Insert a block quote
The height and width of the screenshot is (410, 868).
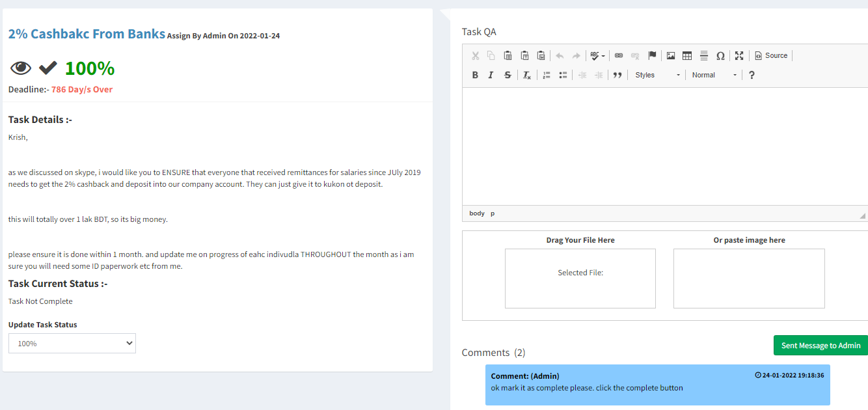point(617,75)
